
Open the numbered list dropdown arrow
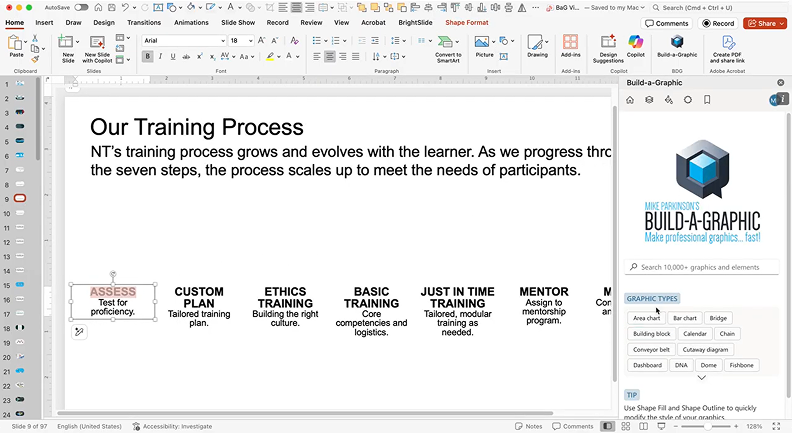pyautogui.click(x=344, y=40)
